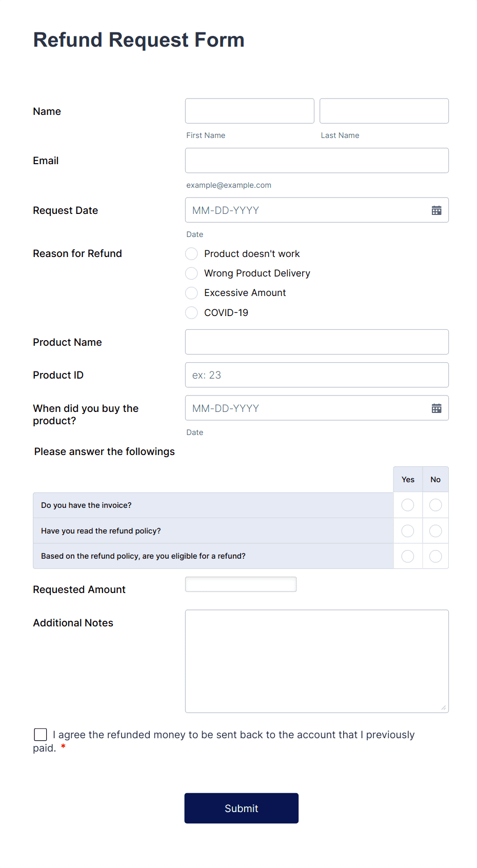Click the Product Name text box
The image size is (477, 868).
click(x=316, y=342)
